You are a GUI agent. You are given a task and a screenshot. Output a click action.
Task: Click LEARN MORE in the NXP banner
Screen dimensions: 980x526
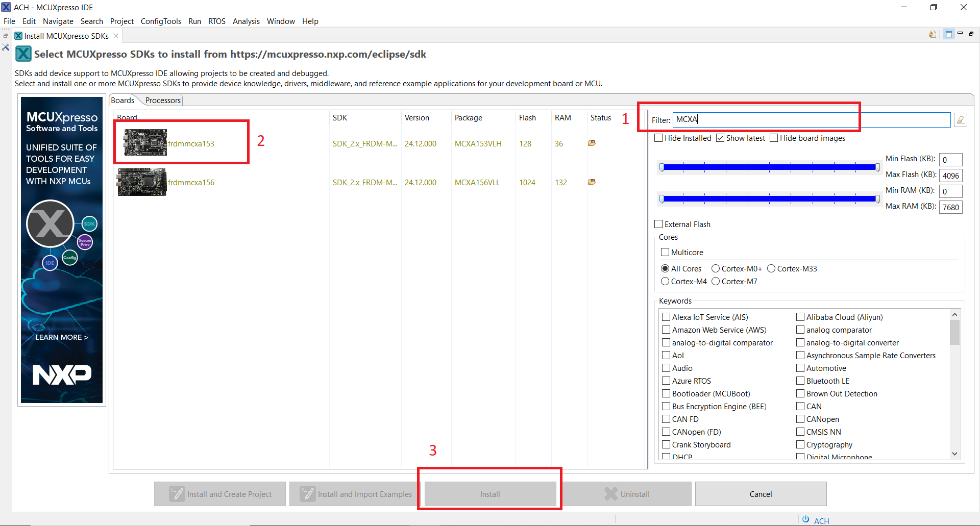(61, 337)
